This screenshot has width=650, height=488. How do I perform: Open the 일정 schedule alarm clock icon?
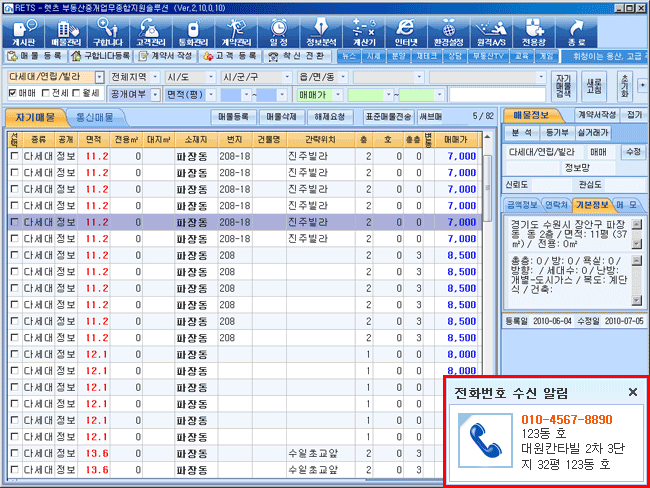pyautogui.click(x=279, y=32)
